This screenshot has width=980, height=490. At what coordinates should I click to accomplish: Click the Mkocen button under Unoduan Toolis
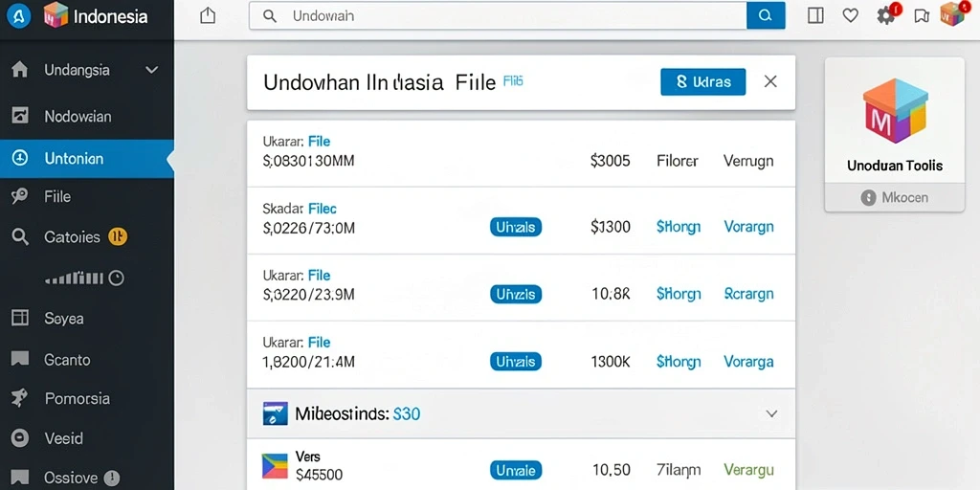pyautogui.click(x=895, y=197)
